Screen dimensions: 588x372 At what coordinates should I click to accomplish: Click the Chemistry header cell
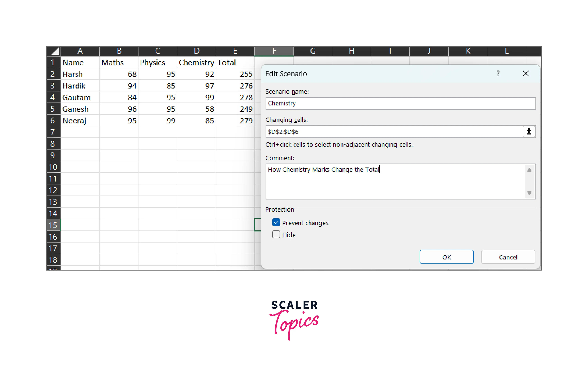tap(196, 63)
